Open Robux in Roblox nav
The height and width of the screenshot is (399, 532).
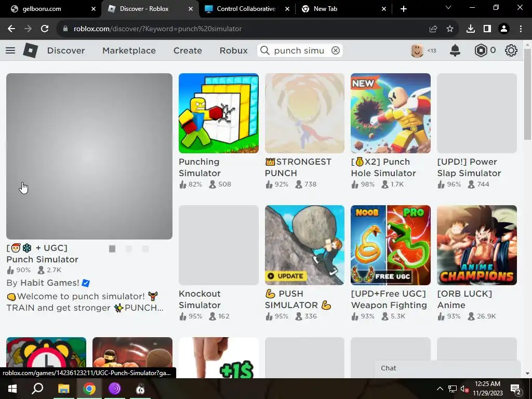coord(233,50)
